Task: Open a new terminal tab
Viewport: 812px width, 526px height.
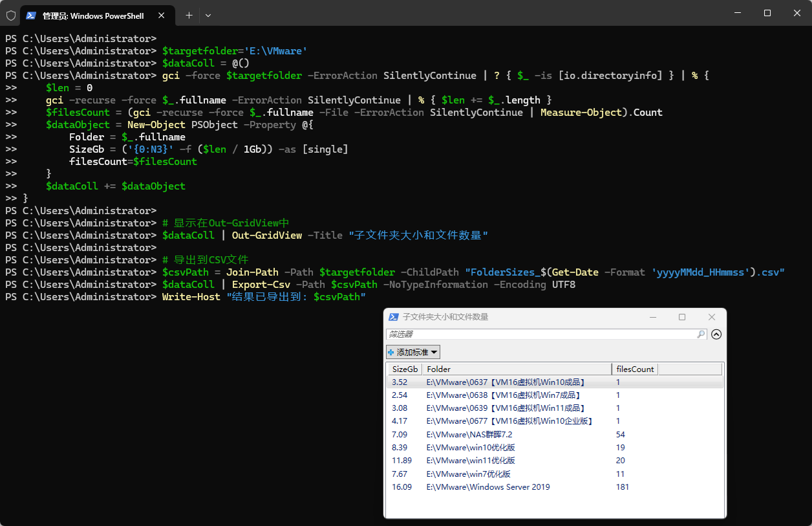Action: point(189,15)
